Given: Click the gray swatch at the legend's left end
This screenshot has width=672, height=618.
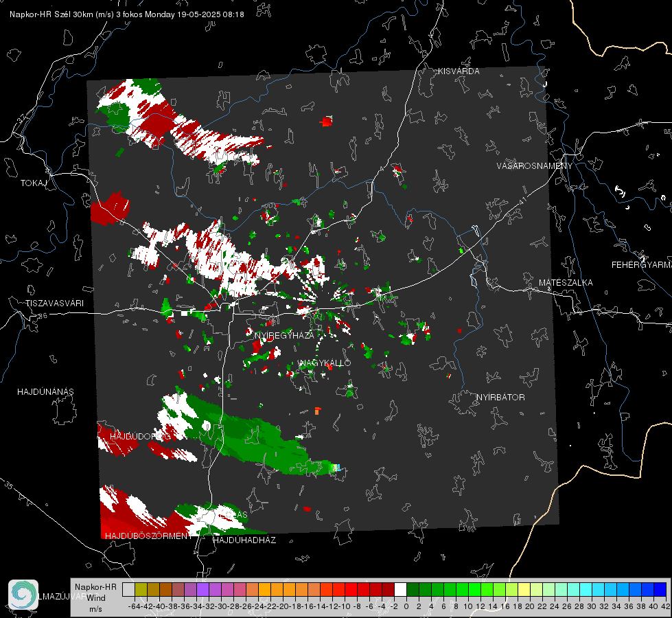Looking at the screenshot, I should click(128, 589).
